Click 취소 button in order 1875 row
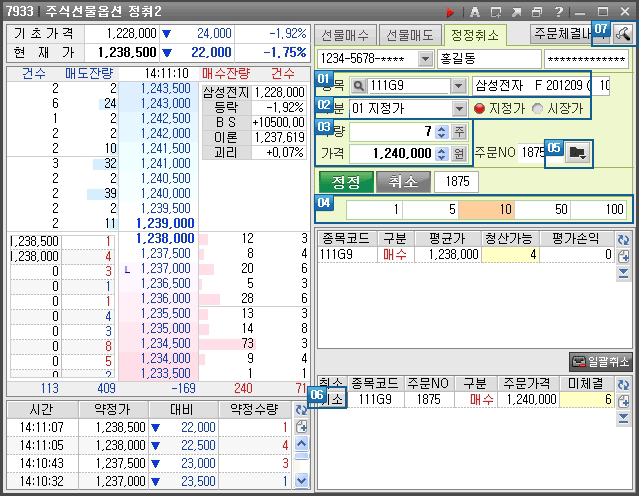 click(x=333, y=399)
